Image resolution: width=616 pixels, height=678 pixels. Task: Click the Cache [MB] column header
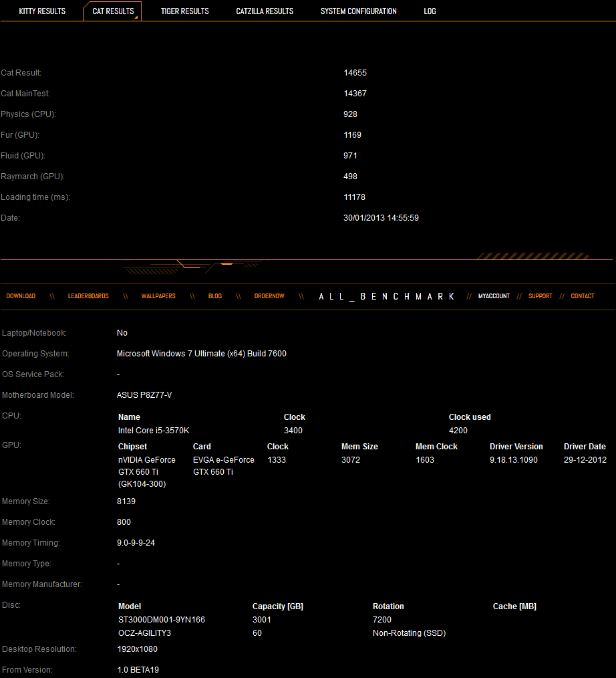[x=514, y=606]
